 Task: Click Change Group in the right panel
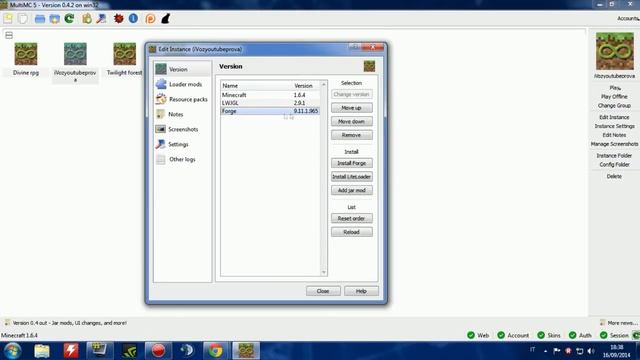614,106
